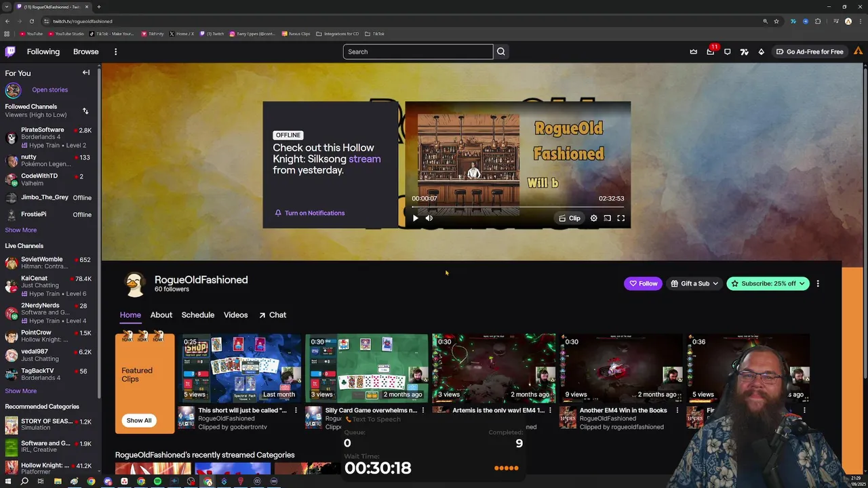Screen dimensions: 868x488
Task: Open the Prime loot crown icon
Action: coord(693,52)
